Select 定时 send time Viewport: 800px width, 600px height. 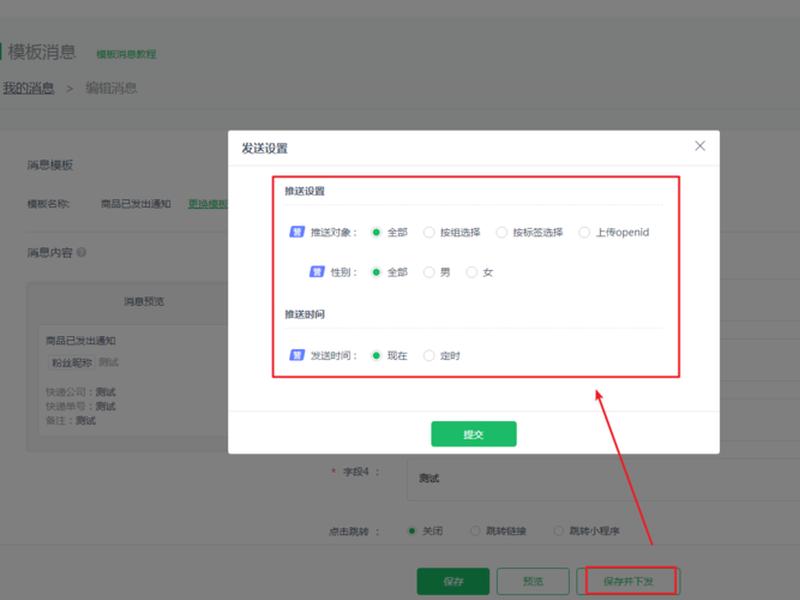click(x=429, y=356)
